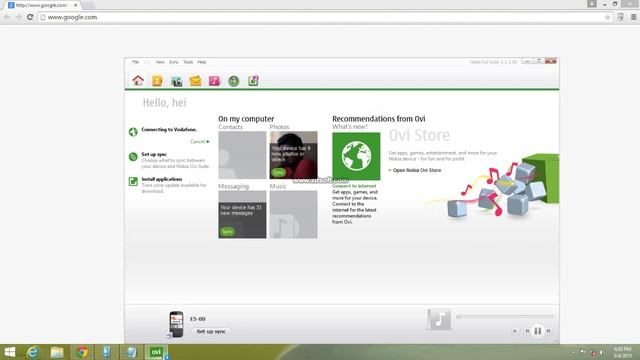
Task: Click the volume speaker button in player
Action: [515, 331]
